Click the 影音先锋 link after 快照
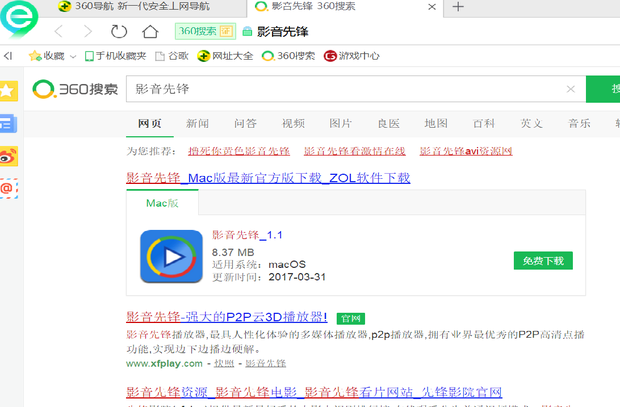The image size is (620, 407). pyautogui.click(x=265, y=363)
